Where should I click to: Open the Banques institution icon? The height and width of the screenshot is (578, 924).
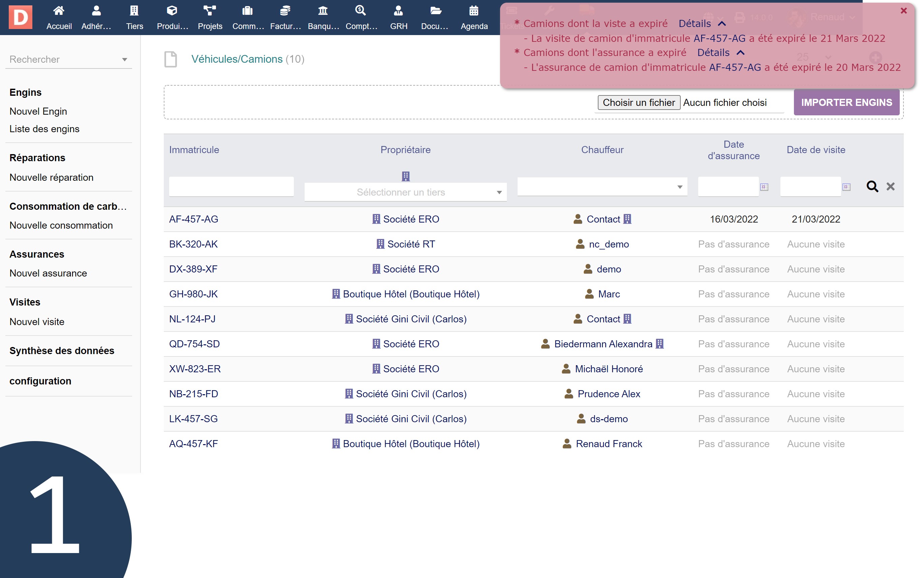323,11
